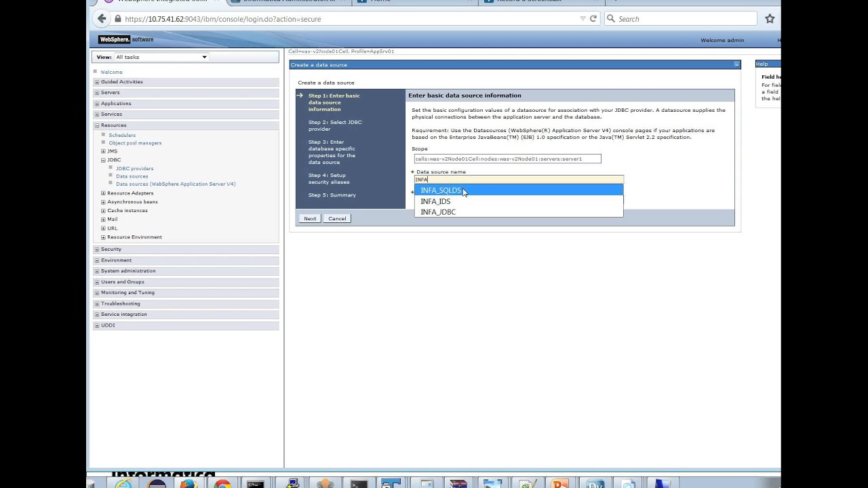Click the WebSphere software logo

coord(126,40)
